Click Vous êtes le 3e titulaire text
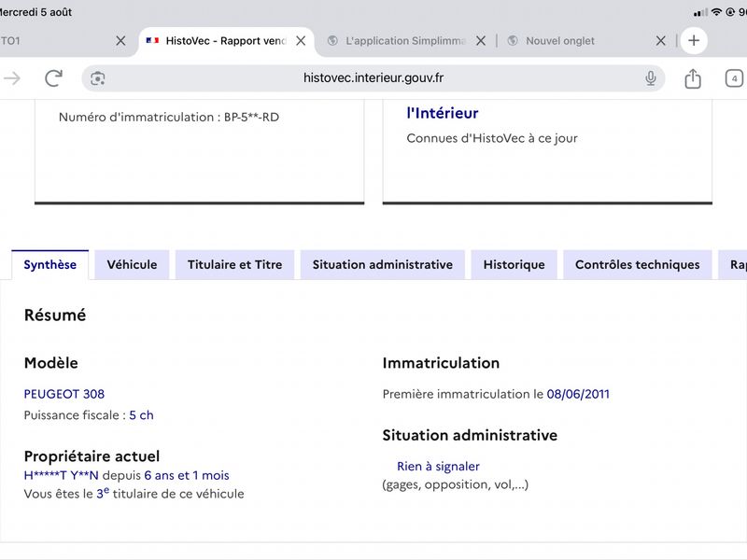The height and width of the screenshot is (560, 747). pos(134,494)
